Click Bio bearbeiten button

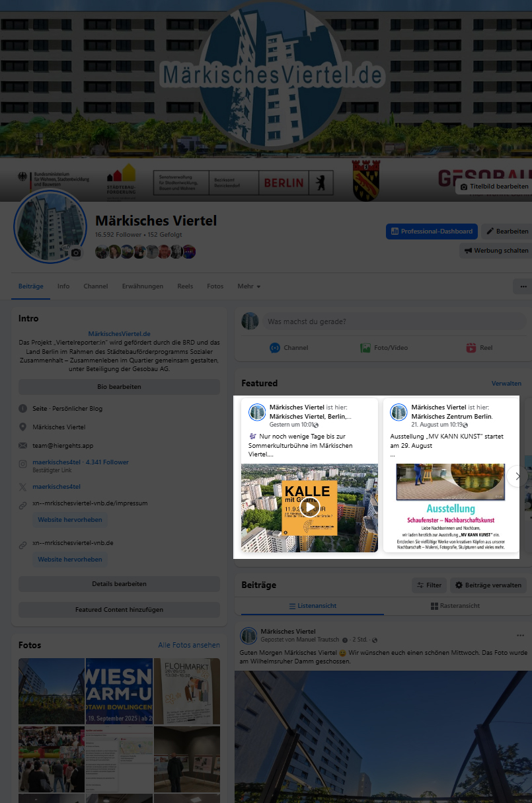[119, 387]
